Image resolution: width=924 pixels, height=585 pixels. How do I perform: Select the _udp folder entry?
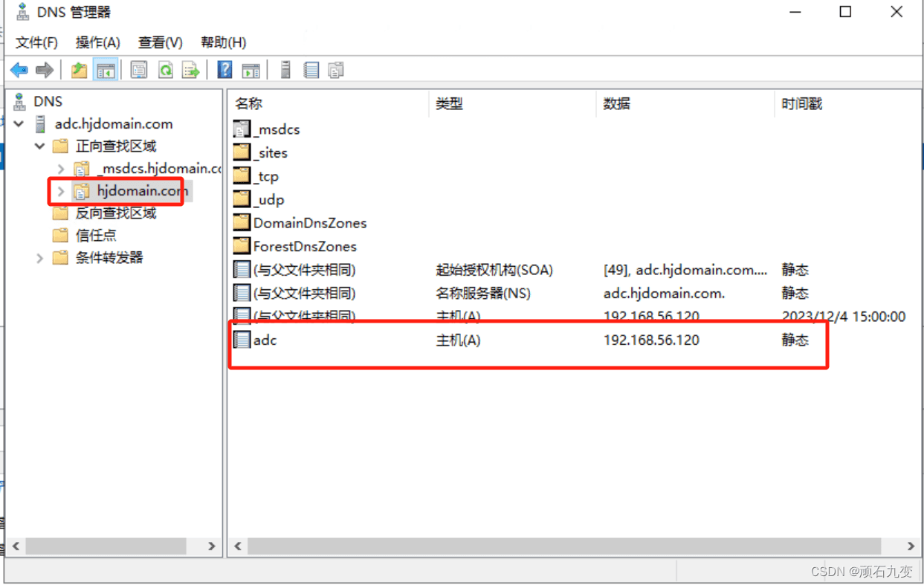click(269, 200)
